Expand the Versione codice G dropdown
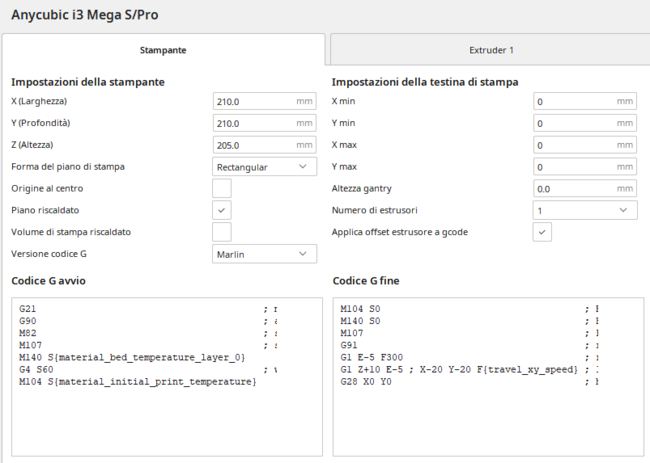650x463 pixels. (x=264, y=254)
